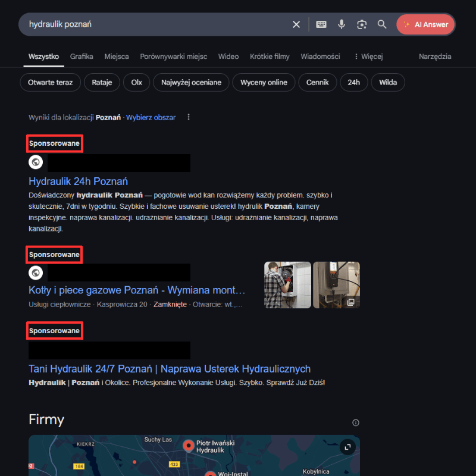Click the info icon beside Firmy
The image size is (476, 476).
coord(356,422)
